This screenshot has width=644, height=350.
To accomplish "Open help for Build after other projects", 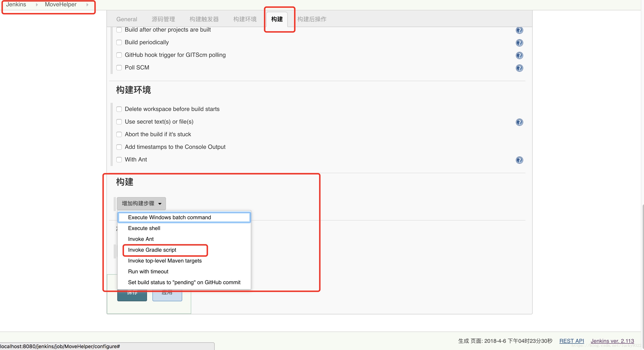I will tap(519, 30).
